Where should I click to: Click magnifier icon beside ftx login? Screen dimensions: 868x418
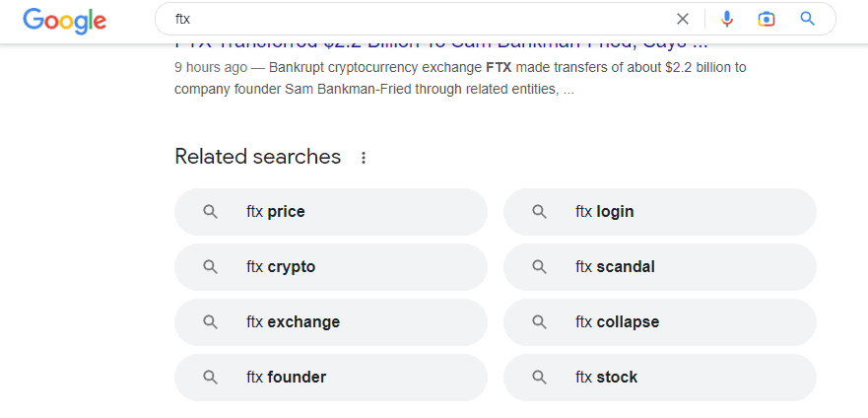pyautogui.click(x=539, y=212)
